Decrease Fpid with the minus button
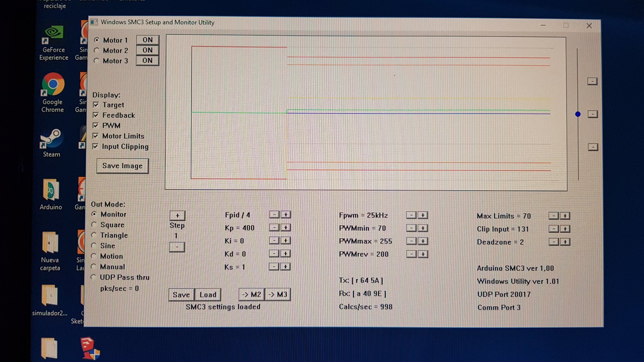This screenshot has height=362, width=644. click(274, 215)
